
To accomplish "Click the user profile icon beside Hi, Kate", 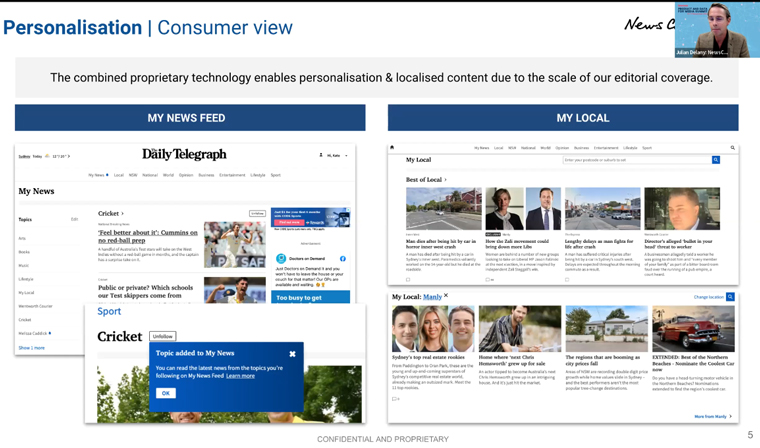I will pos(321,155).
